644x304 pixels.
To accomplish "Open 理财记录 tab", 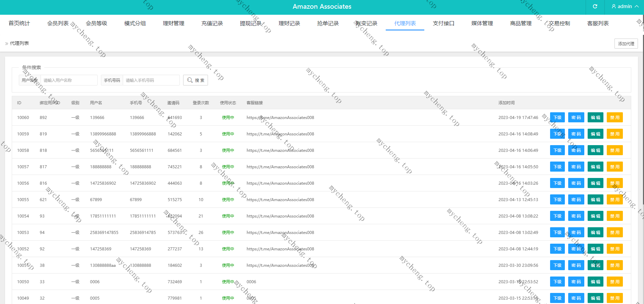I will (x=289, y=23).
